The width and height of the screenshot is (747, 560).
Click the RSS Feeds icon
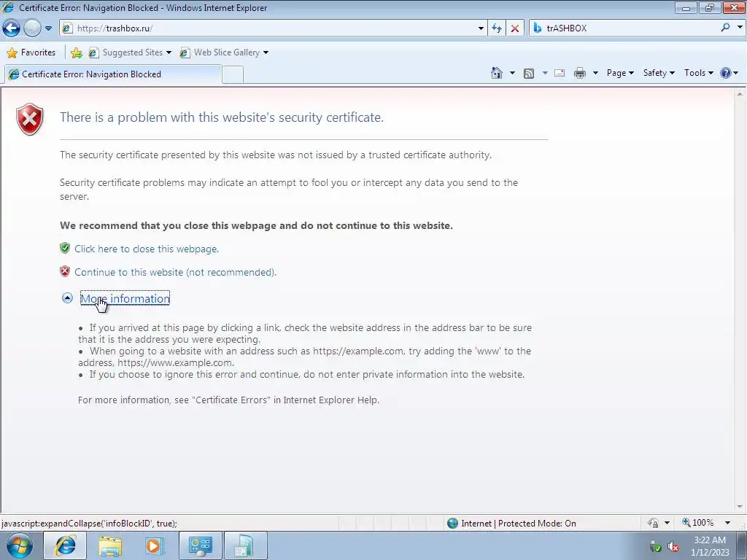click(x=529, y=74)
